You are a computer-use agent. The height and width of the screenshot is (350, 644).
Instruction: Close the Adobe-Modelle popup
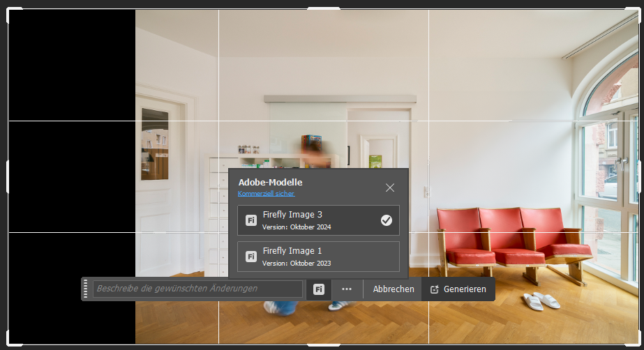coord(390,188)
